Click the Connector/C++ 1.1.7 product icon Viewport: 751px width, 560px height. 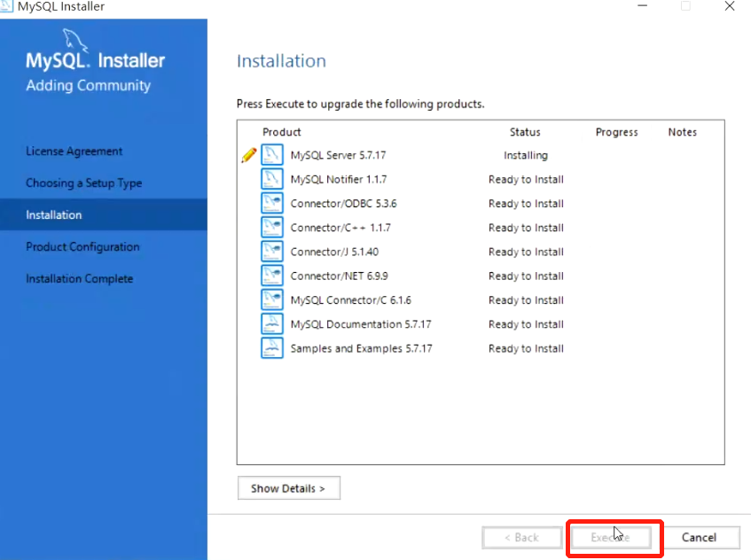tap(272, 228)
